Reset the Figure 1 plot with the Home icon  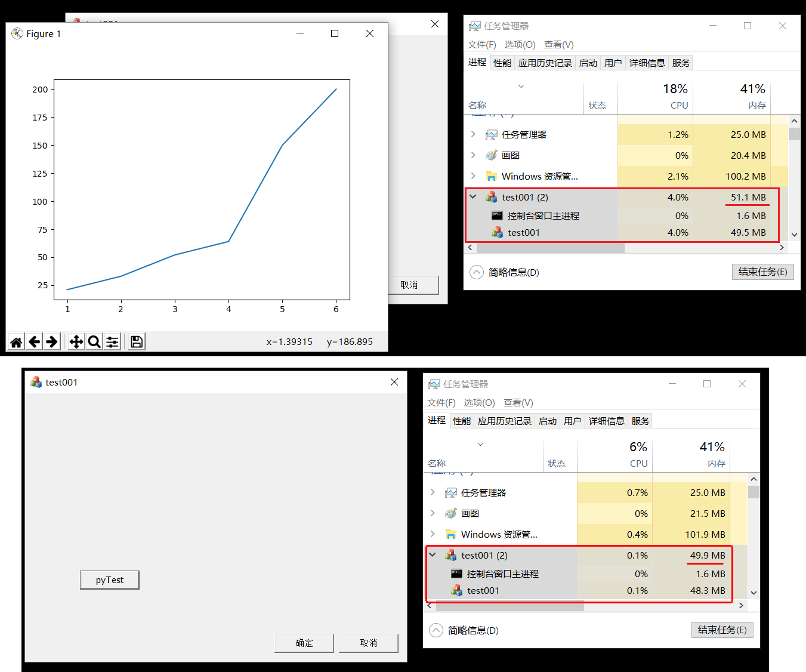pyautogui.click(x=16, y=342)
